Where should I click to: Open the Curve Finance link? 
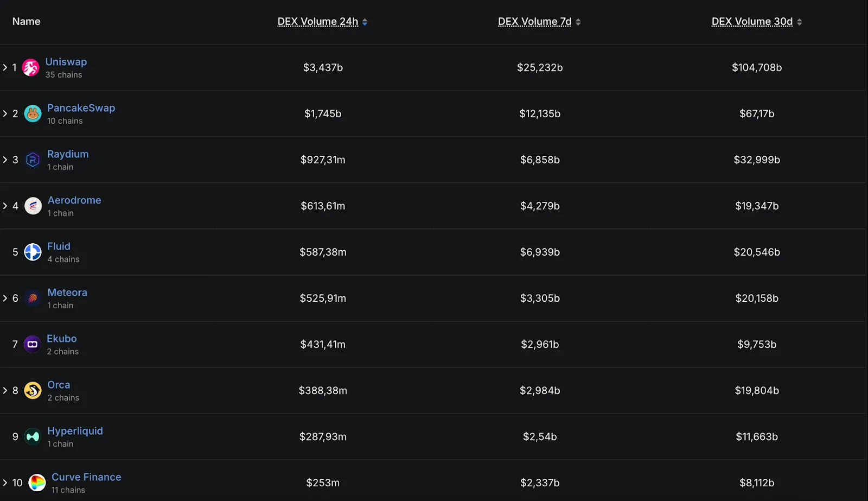tap(86, 477)
